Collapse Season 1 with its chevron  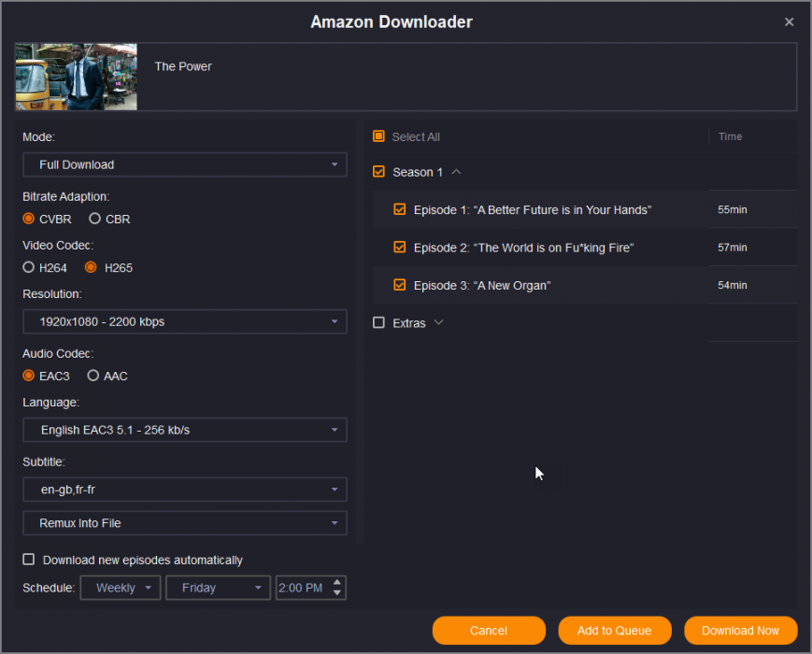(456, 172)
